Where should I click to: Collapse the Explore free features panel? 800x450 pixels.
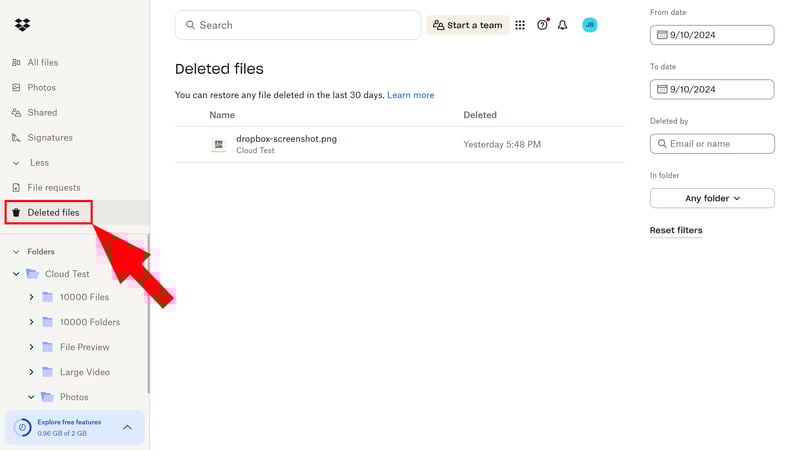click(127, 427)
